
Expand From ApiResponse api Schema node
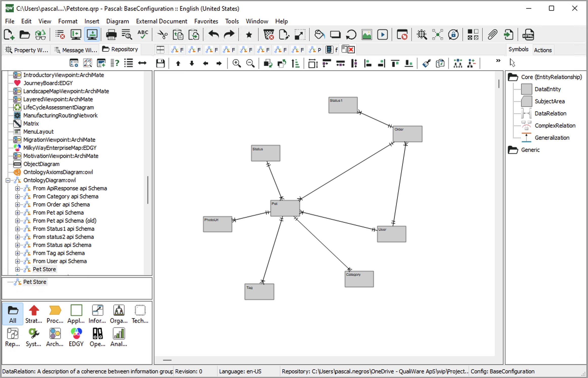[17, 188]
